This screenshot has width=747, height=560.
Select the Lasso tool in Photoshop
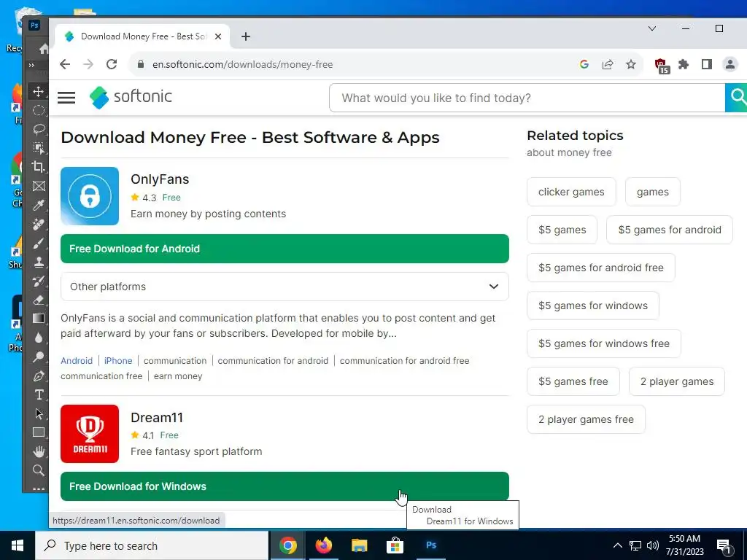[x=39, y=129]
